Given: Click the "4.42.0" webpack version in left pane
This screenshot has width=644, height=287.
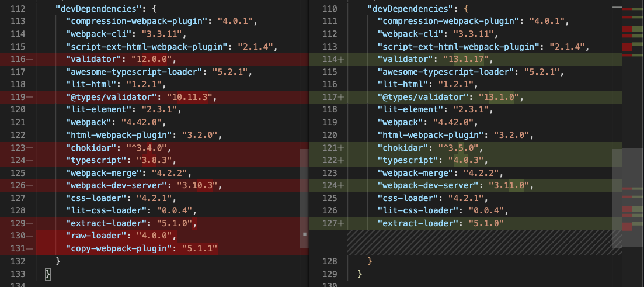Looking at the screenshot, I should point(142,123).
